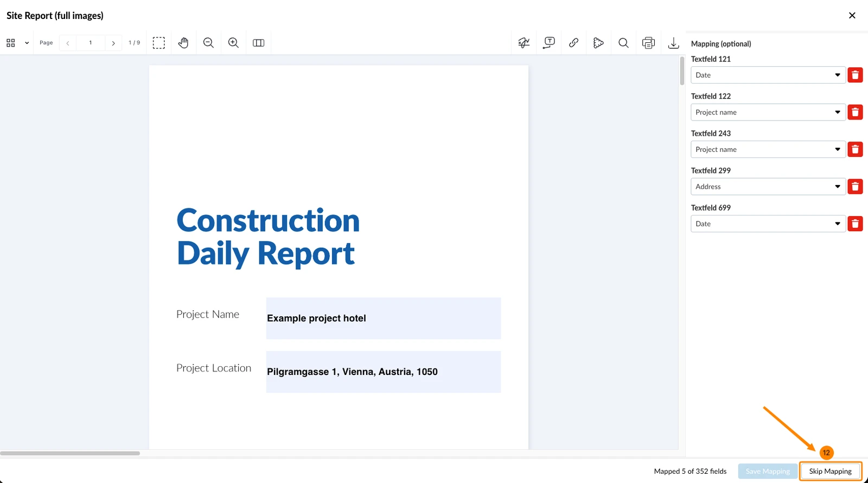868x483 pixels.
Task: Zoom out of the document
Action: tap(208, 43)
